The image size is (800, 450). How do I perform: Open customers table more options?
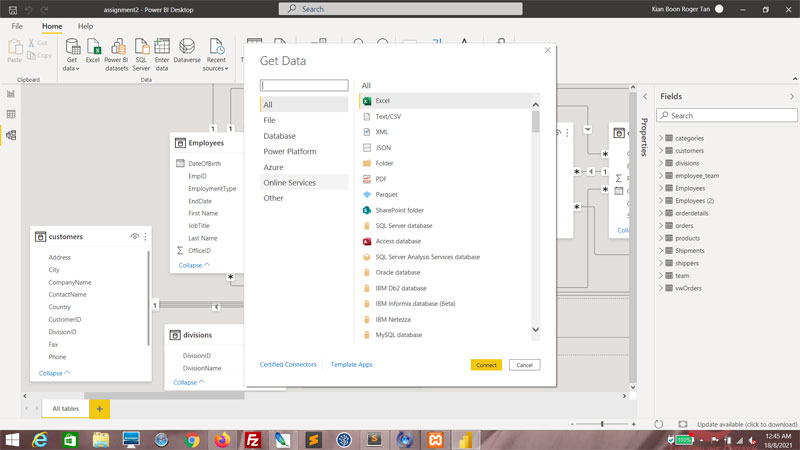point(145,237)
